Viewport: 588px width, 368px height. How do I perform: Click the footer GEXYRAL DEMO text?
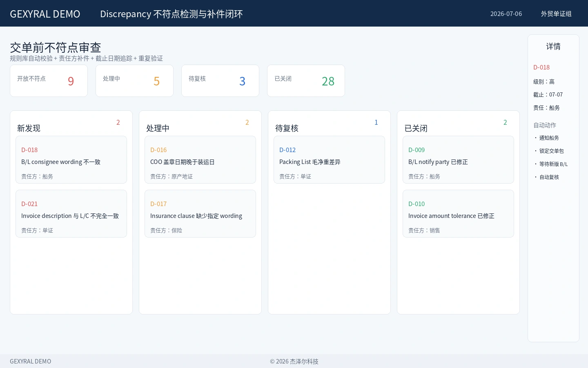[31, 361]
